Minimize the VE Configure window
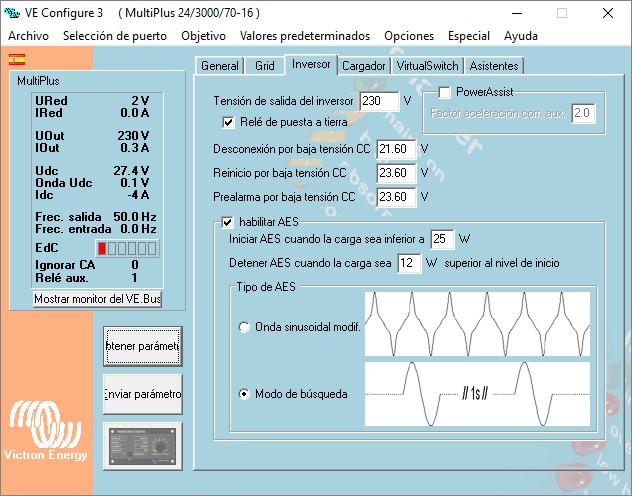Viewport: 632px width, 496px height. pyautogui.click(x=517, y=13)
